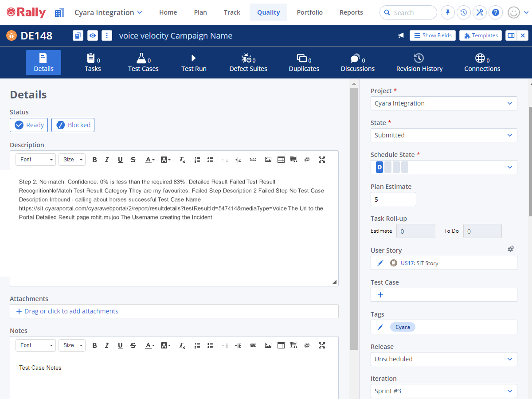The height and width of the screenshot is (399, 532).
Task: Switch to the Test Cases tab
Action: pyautogui.click(x=143, y=63)
